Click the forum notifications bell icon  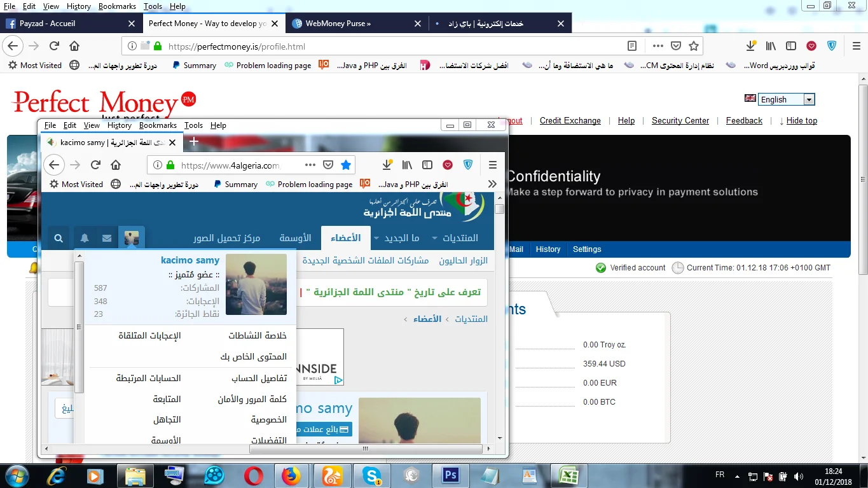(x=85, y=238)
